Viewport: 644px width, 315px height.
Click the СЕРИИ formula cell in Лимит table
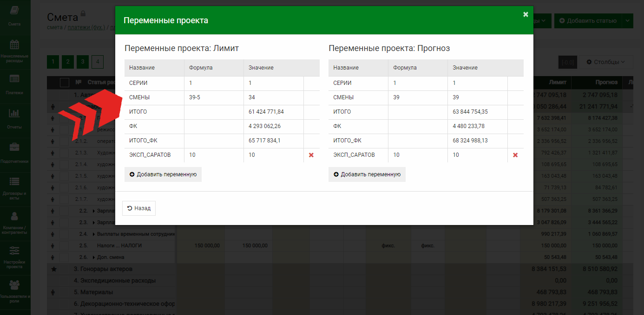pos(214,83)
